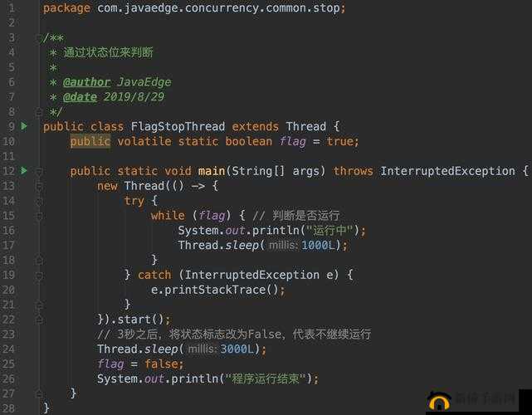Viewport: 532px width, 415px height.
Task: Click the highlighted public keyword on the flag declaration
Action: coord(90,141)
